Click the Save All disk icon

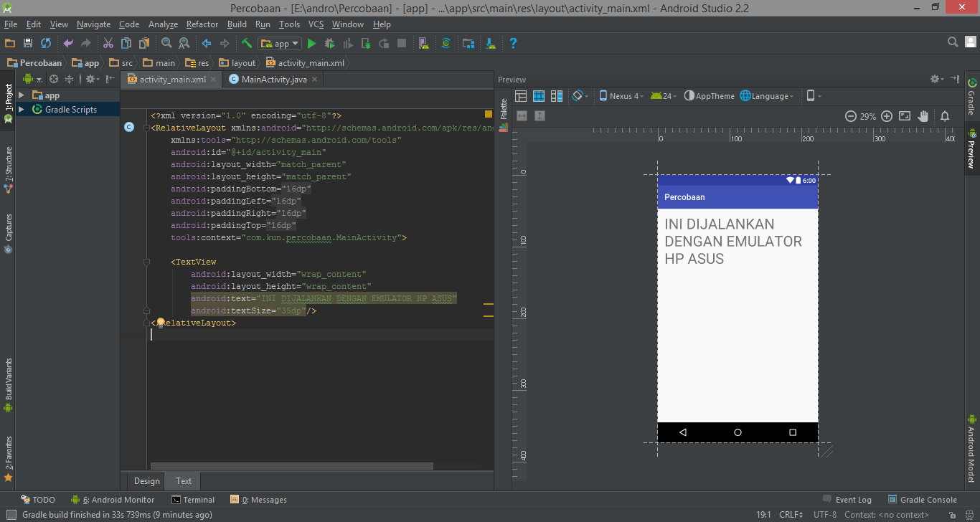click(x=28, y=44)
